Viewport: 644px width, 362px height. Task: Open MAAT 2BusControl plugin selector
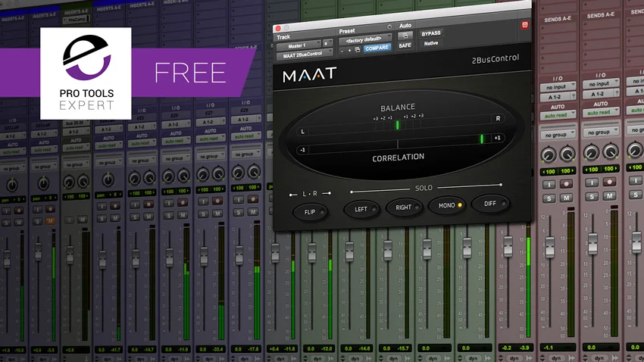click(x=305, y=55)
